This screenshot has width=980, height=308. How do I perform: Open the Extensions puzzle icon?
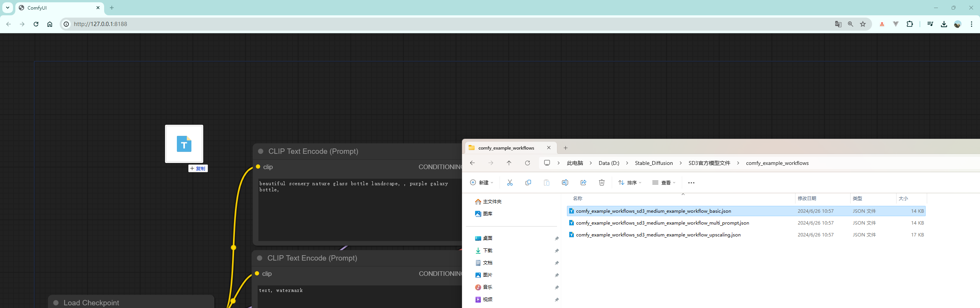910,24
